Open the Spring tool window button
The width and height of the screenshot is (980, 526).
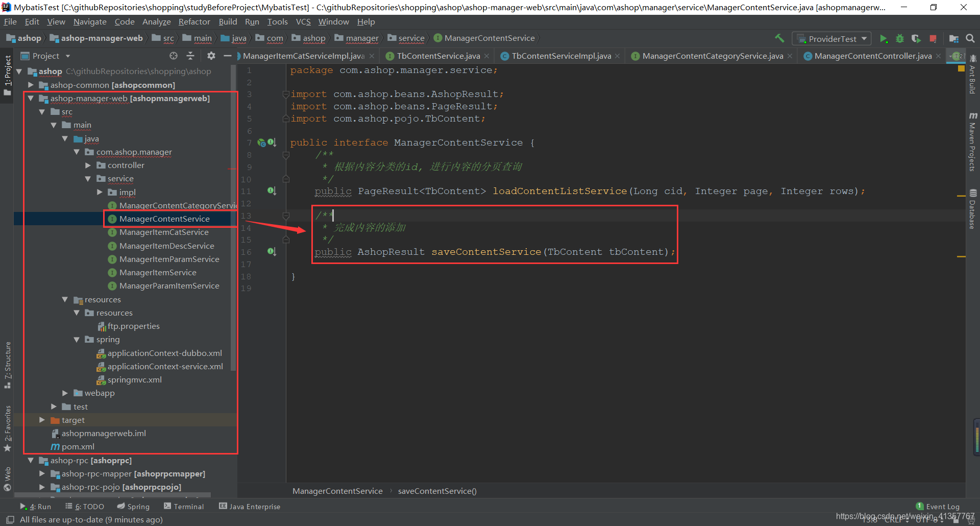(133, 507)
